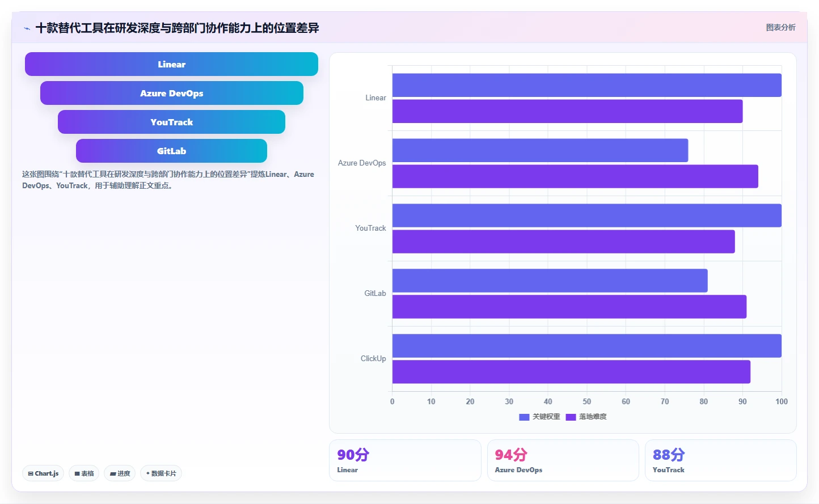This screenshot has height=504, width=819.
Task: Click the chart title 十款替代工具 heading
Action: click(177, 28)
